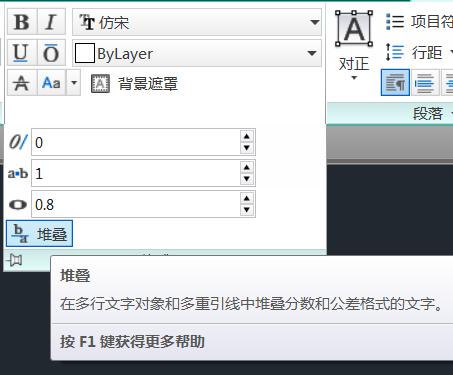
Task: Click the ByLayer white color swatch
Action: (85, 53)
